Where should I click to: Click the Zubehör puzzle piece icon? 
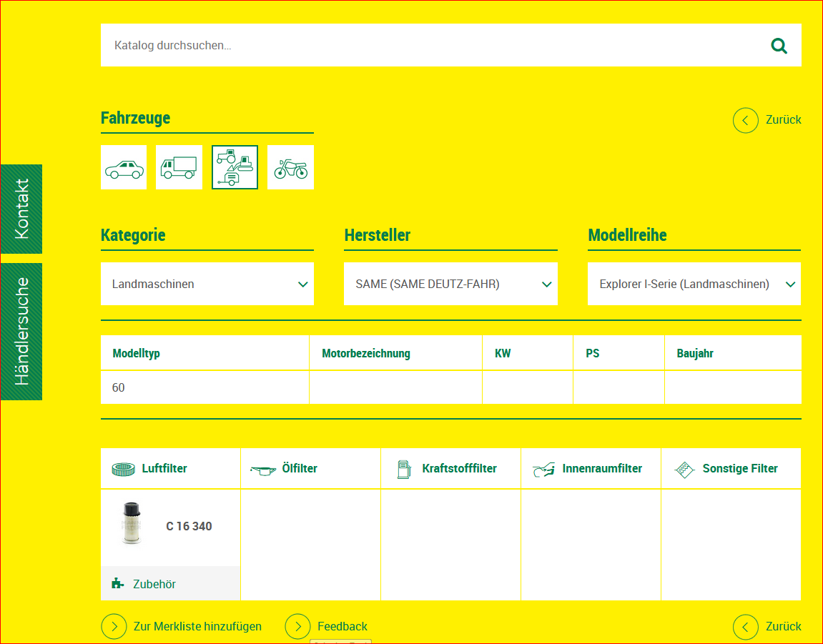pyautogui.click(x=118, y=584)
